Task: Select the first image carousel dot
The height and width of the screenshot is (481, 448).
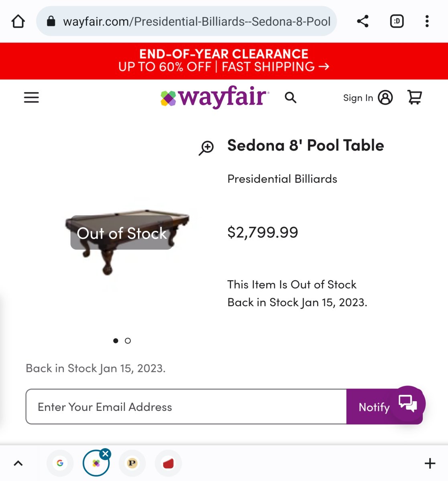Action: pyautogui.click(x=116, y=341)
